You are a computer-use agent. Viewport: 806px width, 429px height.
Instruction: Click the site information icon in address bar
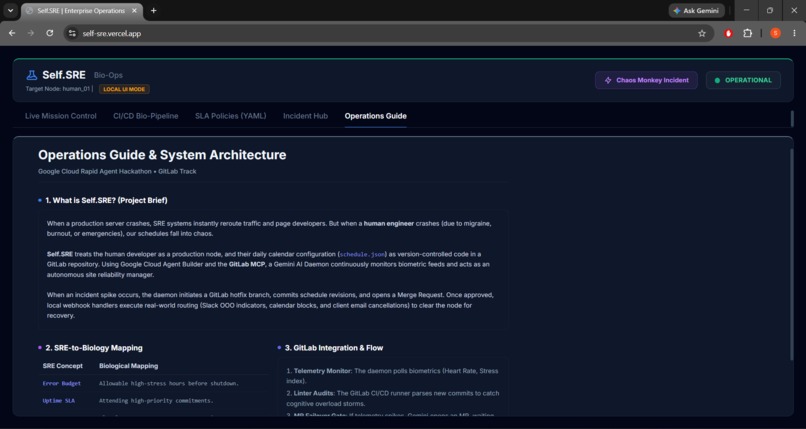click(x=72, y=33)
